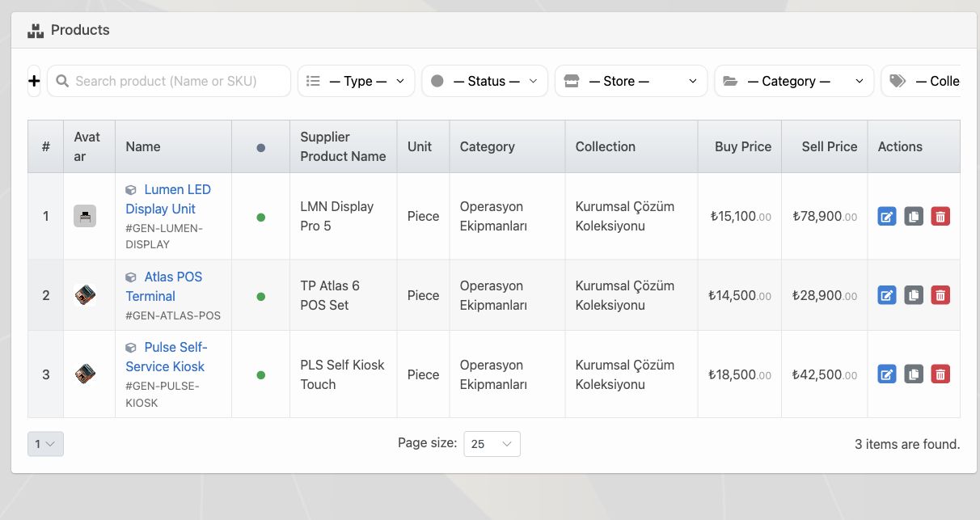Open the Atlas POS Terminal link
The width and height of the screenshot is (980, 520).
(164, 286)
